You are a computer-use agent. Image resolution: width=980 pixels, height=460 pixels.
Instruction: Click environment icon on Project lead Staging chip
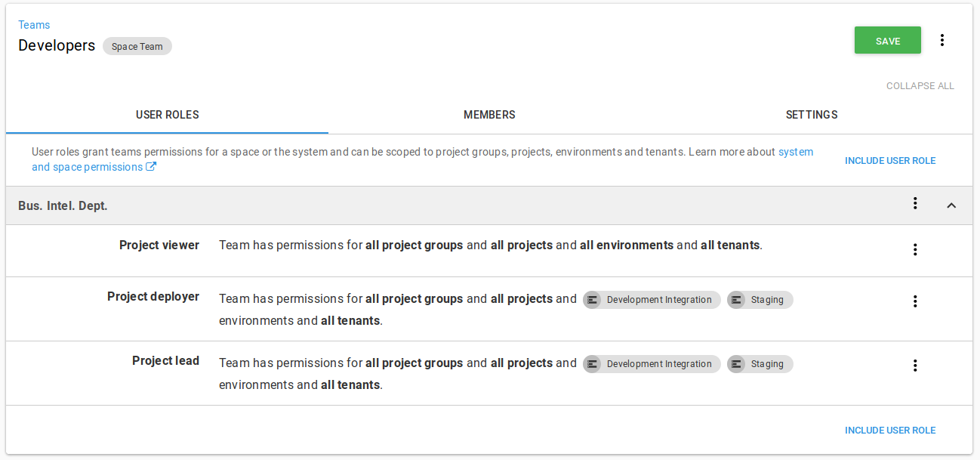click(x=737, y=364)
